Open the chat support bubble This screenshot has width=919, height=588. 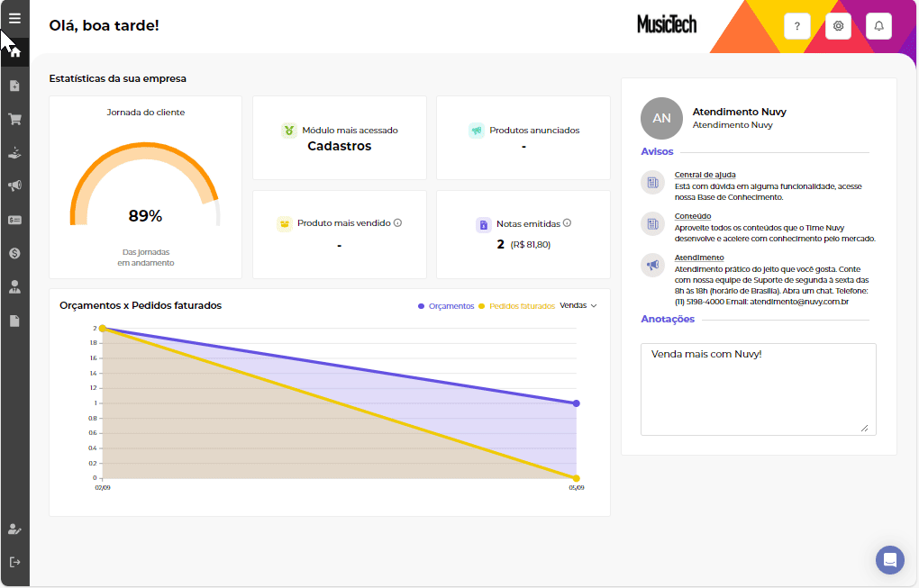pyautogui.click(x=890, y=559)
